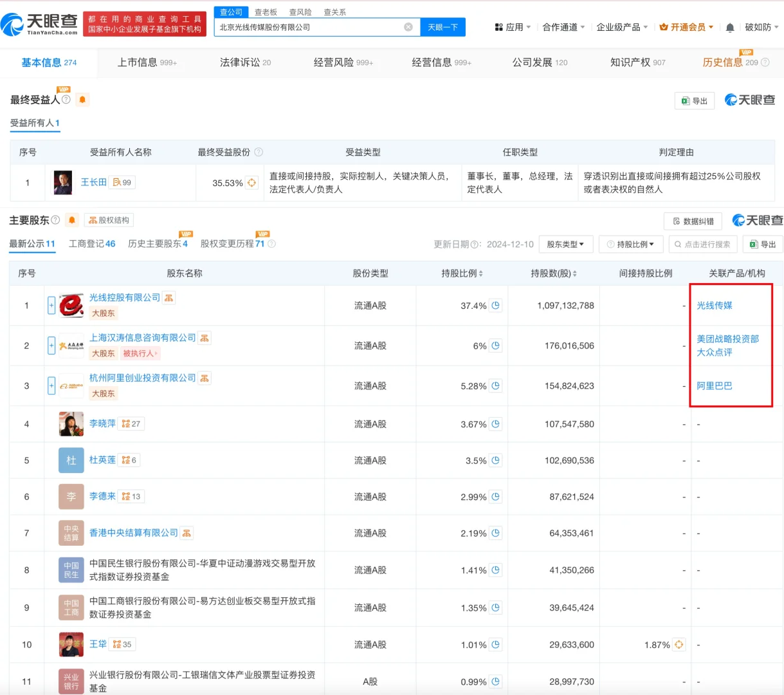This screenshot has height=695, width=784.
Task: Select the 查老板 search tab
Action: click(x=266, y=12)
